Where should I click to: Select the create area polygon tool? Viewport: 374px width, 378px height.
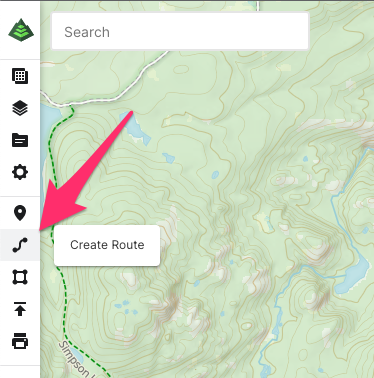[x=20, y=277]
